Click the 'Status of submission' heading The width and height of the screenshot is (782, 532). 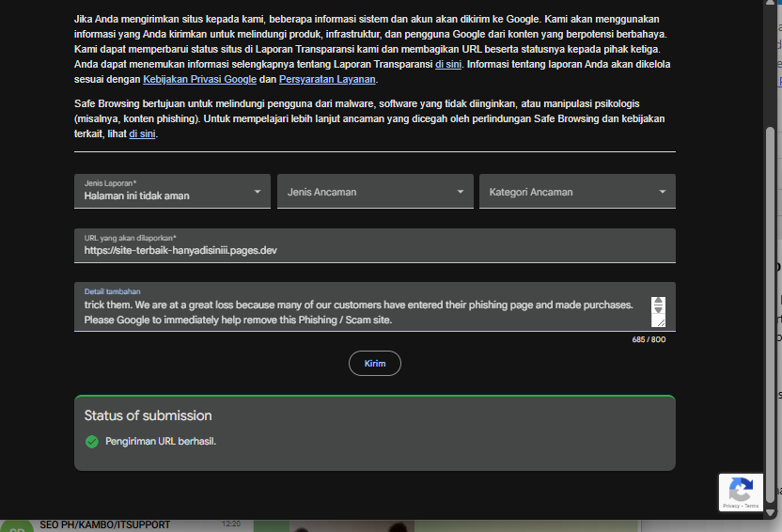149,415
